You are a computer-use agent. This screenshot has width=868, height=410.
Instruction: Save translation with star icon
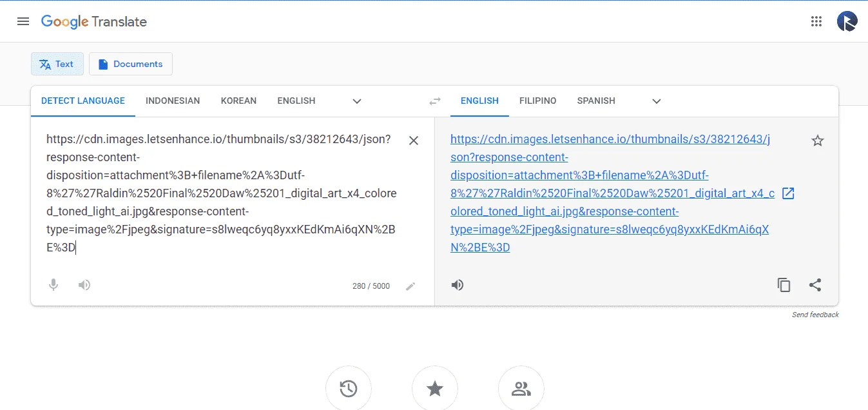[818, 141]
